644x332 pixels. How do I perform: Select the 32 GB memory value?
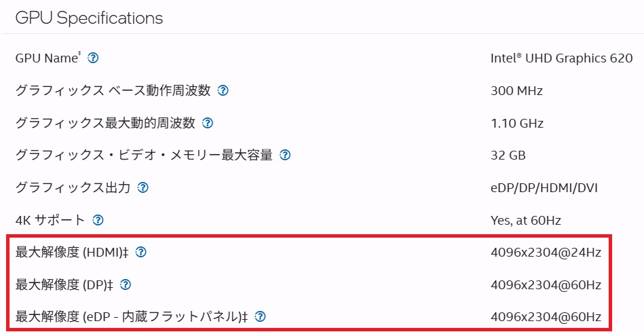click(508, 155)
